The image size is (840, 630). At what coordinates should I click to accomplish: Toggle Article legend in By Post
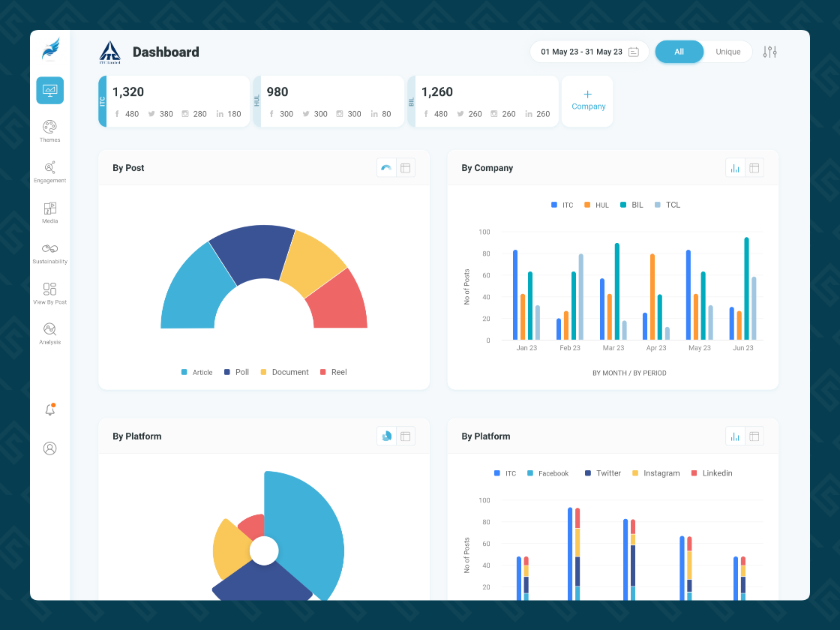coord(197,372)
